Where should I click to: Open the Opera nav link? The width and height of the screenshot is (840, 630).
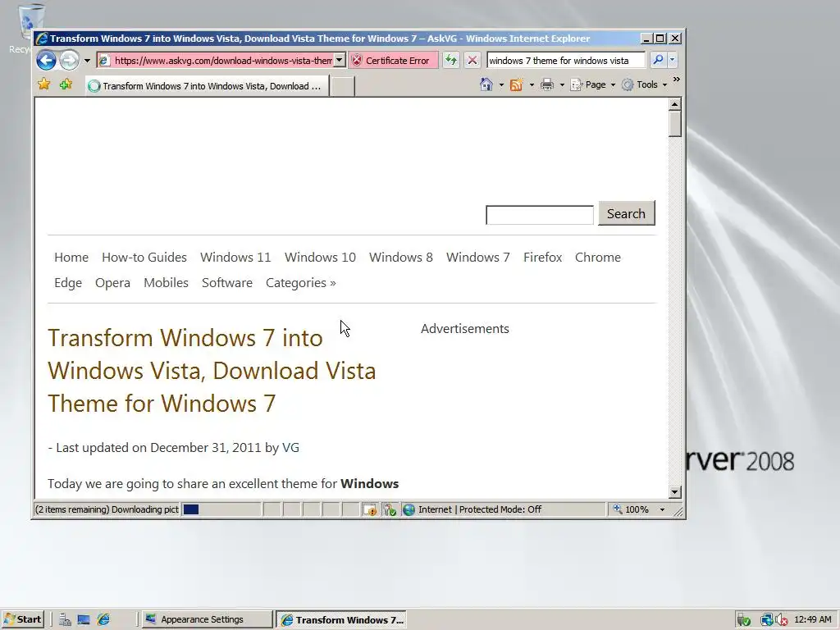(x=112, y=283)
